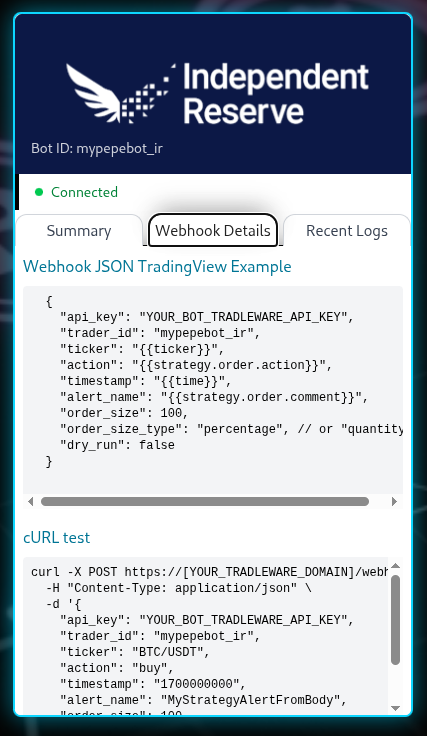Viewport: 427px width, 736px height.
Task: Click the "action": "buy" line in cURL test
Action: (117, 668)
